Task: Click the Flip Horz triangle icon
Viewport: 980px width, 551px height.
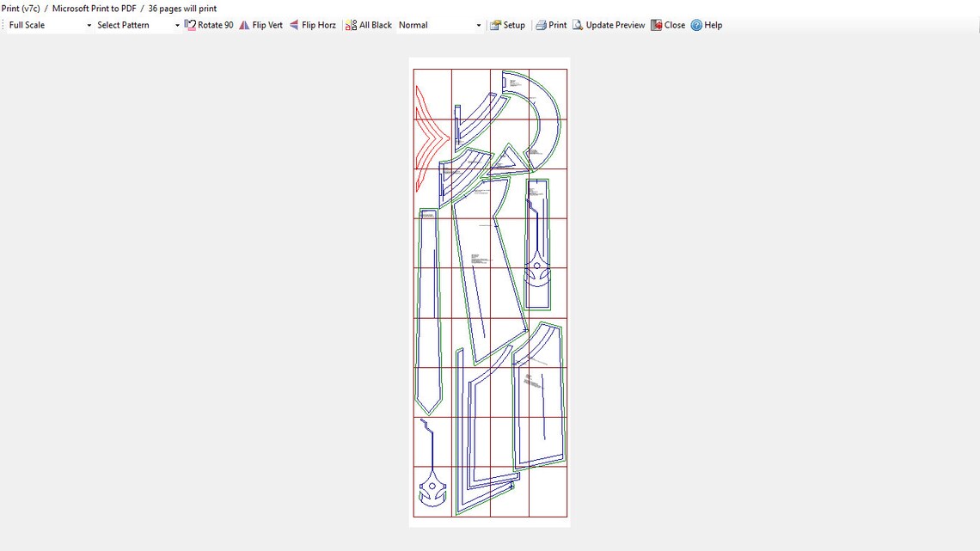Action: pyautogui.click(x=294, y=25)
